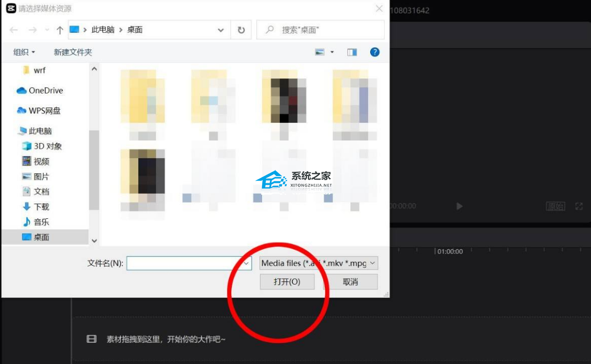Click the 搜索"桌面" search box
This screenshot has width=591, height=364.
321,30
